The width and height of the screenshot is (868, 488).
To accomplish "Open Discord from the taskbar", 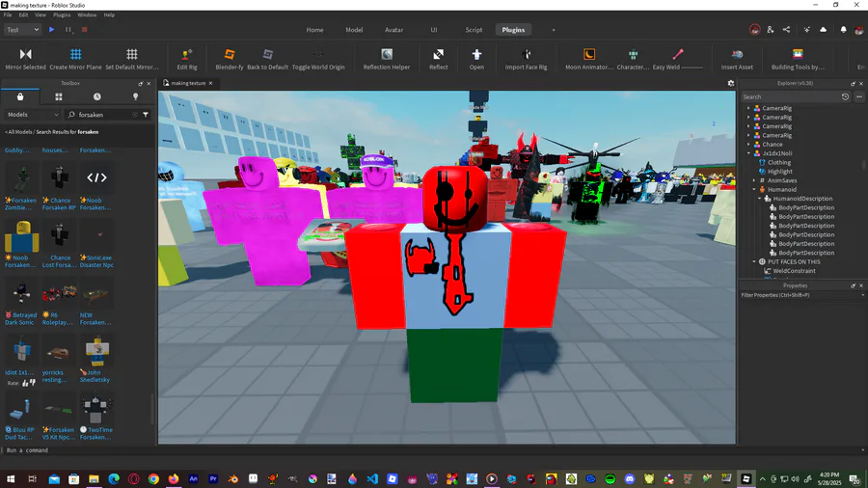I will pyautogui.click(x=630, y=478).
